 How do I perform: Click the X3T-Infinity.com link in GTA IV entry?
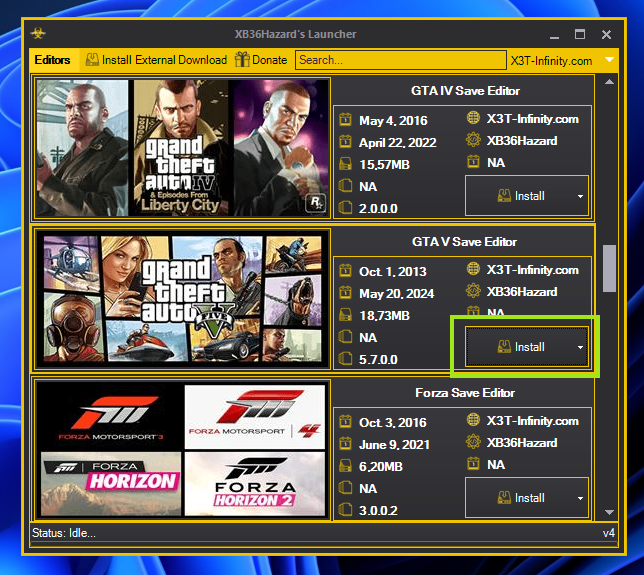pyautogui.click(x=533, y=119)
